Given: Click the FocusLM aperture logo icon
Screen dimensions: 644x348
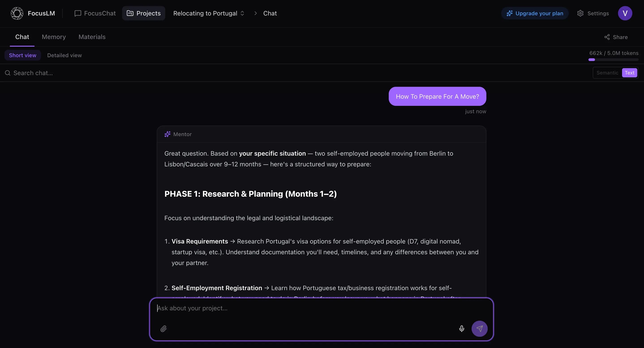Looking at the screenshot, I should coord(17,13).
